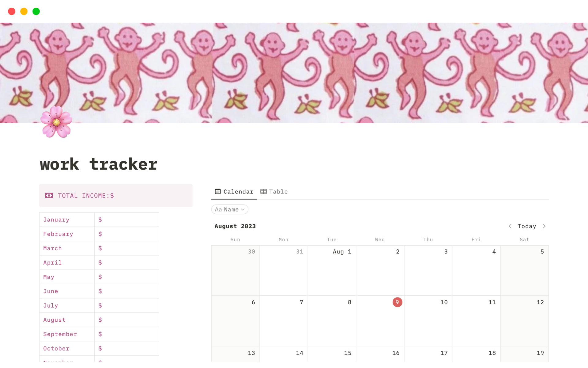Click the next month arrow
588x368 pixels.
click(x=545, y=226)
